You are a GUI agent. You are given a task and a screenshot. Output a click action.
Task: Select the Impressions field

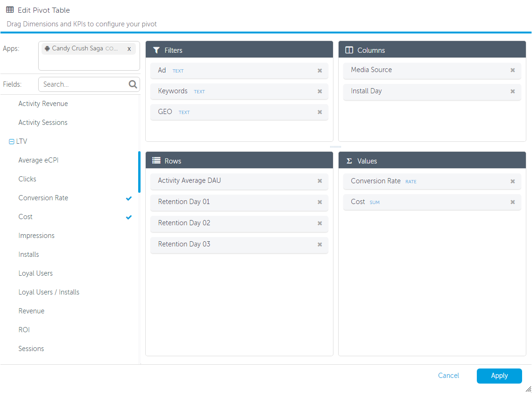pyautogui.click(x=36, y=236)
